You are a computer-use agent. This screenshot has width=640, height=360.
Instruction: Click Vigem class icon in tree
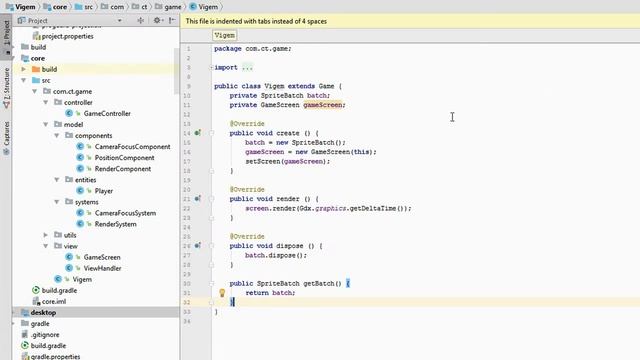tap(58, 279)
